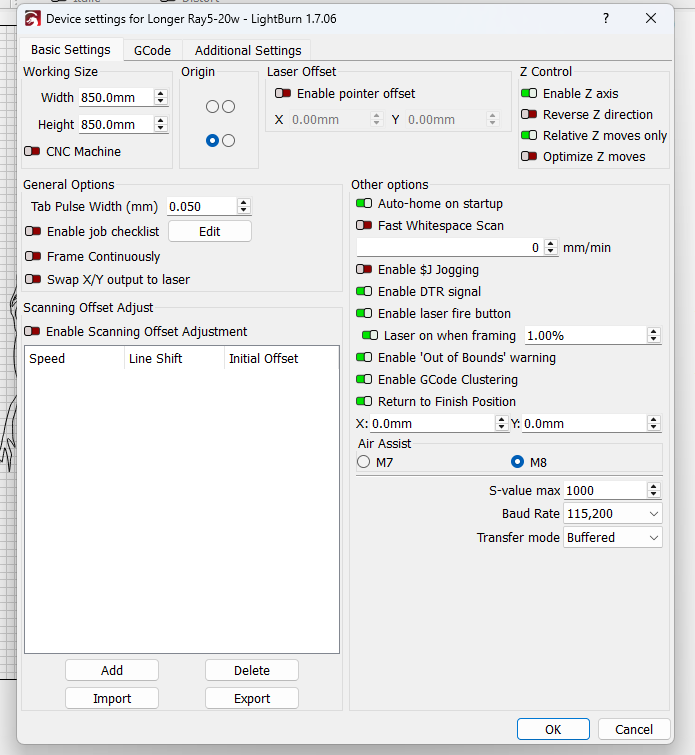
Task: Toggle Enable DTR signal
Action: click(364, 291)
